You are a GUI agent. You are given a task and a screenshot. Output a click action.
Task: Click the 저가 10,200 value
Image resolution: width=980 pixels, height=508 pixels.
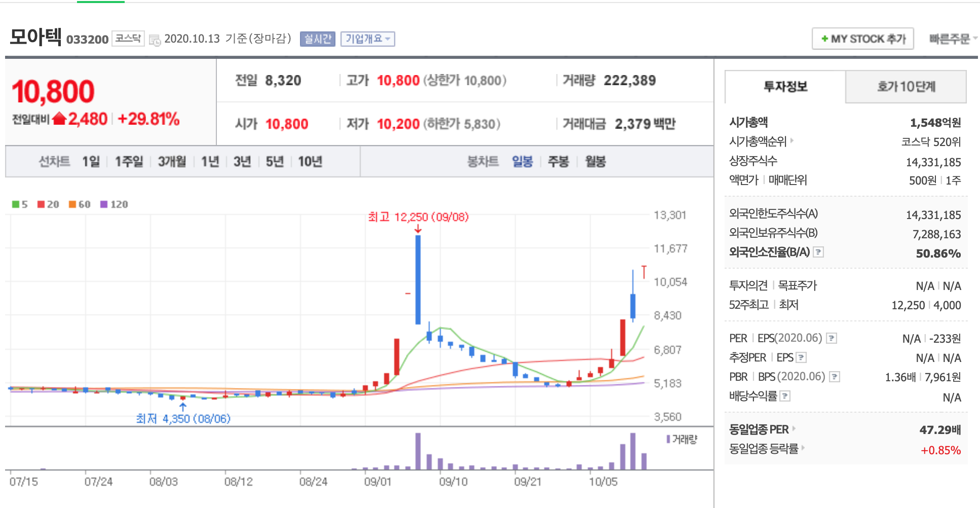(398, 124)
